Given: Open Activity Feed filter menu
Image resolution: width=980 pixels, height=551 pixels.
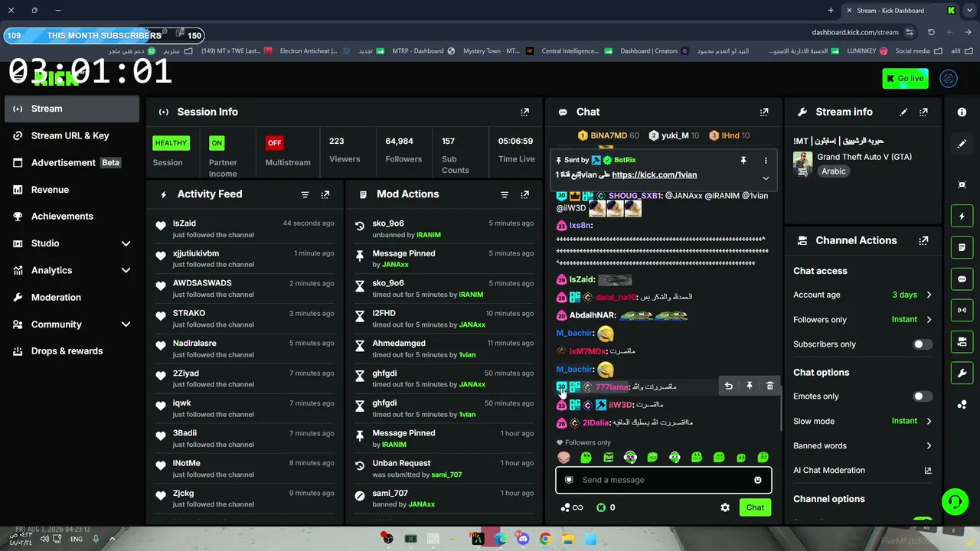Looking at the screenshot, I should [305, 194].
